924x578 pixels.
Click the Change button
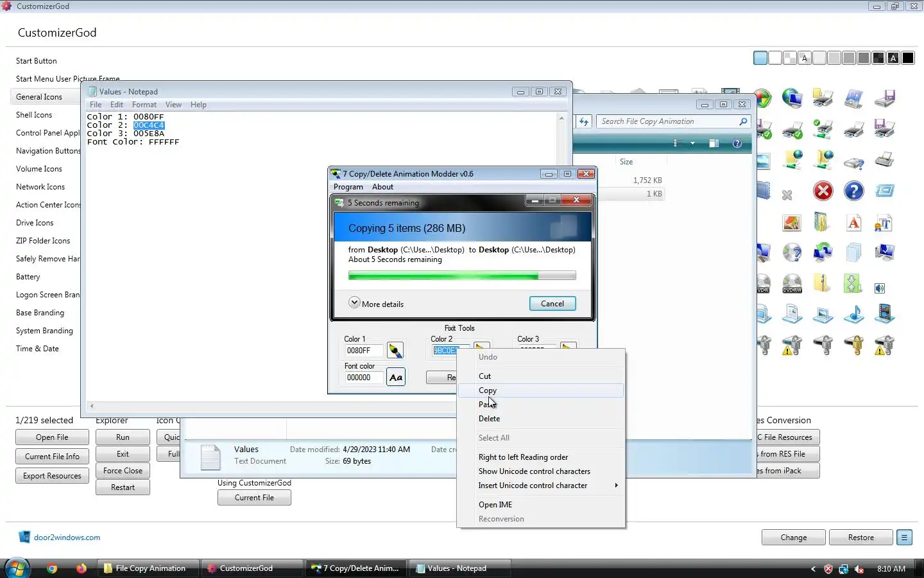pos(794,538)
